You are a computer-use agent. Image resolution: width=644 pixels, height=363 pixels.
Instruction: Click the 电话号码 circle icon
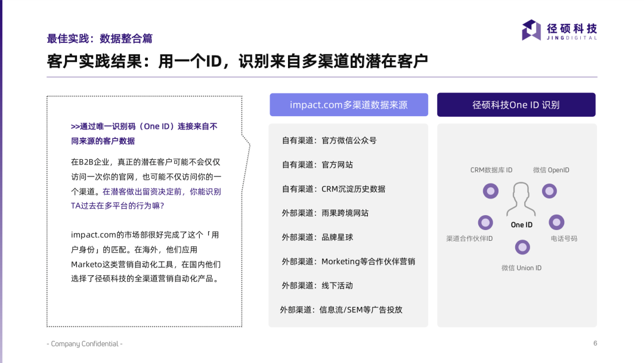[556, 222]
